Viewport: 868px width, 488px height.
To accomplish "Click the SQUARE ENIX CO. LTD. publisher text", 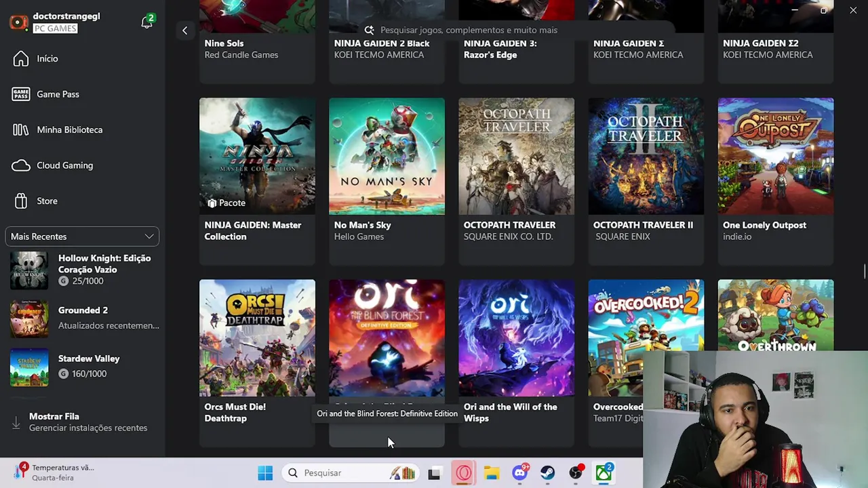I will [508, 237].
